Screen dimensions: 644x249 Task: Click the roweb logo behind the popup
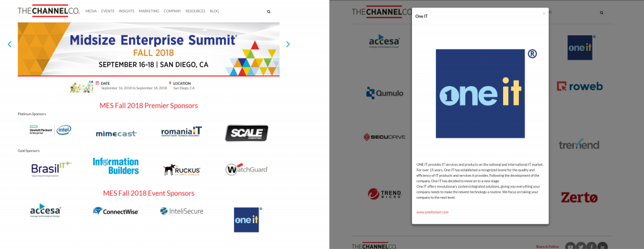(x=580, y=86)
